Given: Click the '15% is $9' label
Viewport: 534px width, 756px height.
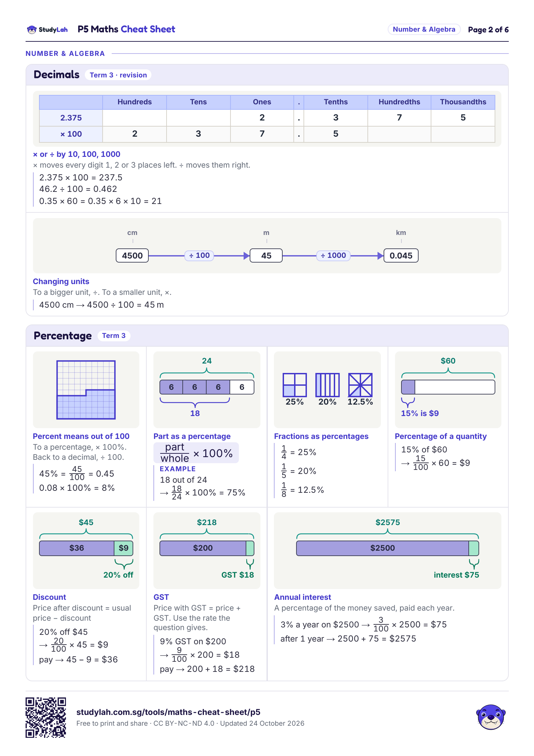Looking at the screenshot, I should (420, 413).
